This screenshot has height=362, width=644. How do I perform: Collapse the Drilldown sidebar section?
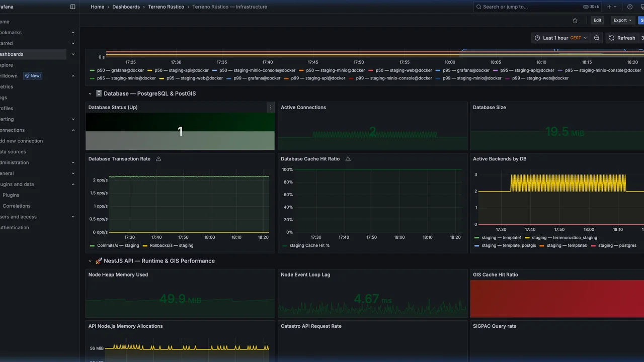[x=73, y=76]
